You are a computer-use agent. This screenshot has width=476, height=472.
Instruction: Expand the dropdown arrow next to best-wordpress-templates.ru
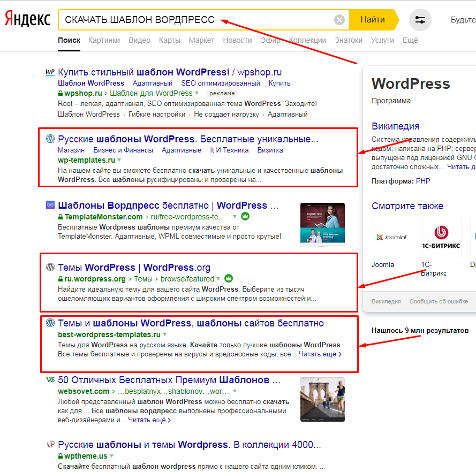[164, 334]
